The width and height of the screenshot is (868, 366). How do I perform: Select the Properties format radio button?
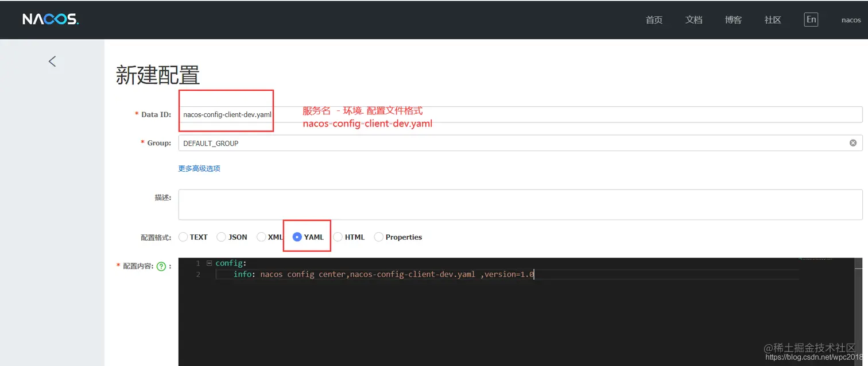[x=379, y=237]
